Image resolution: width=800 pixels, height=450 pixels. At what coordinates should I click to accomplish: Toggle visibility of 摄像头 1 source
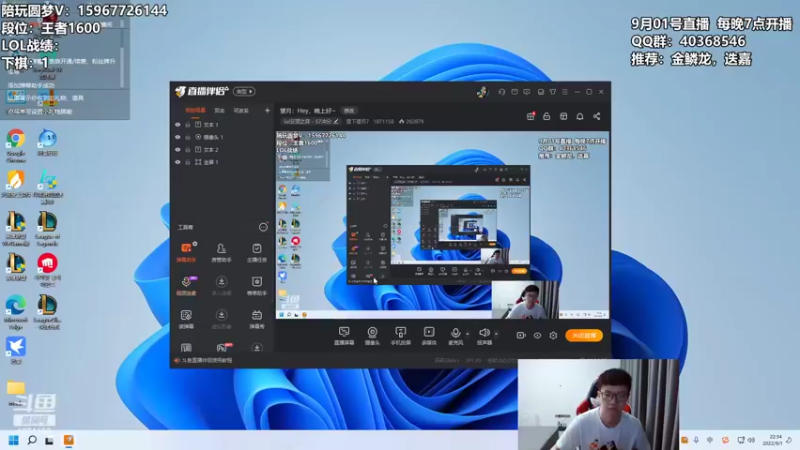pyautogui.click(x=178, y=137)
